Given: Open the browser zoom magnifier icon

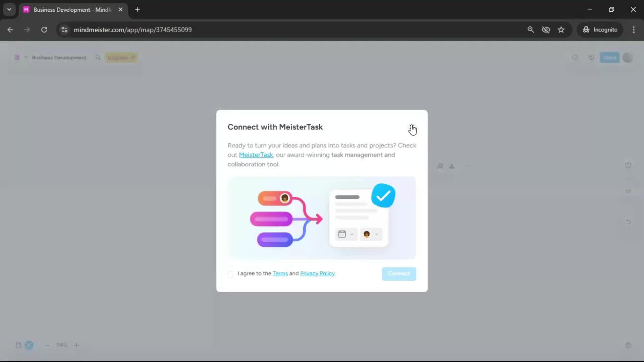Looking at the screenshot, I should [x=531, y=30].
